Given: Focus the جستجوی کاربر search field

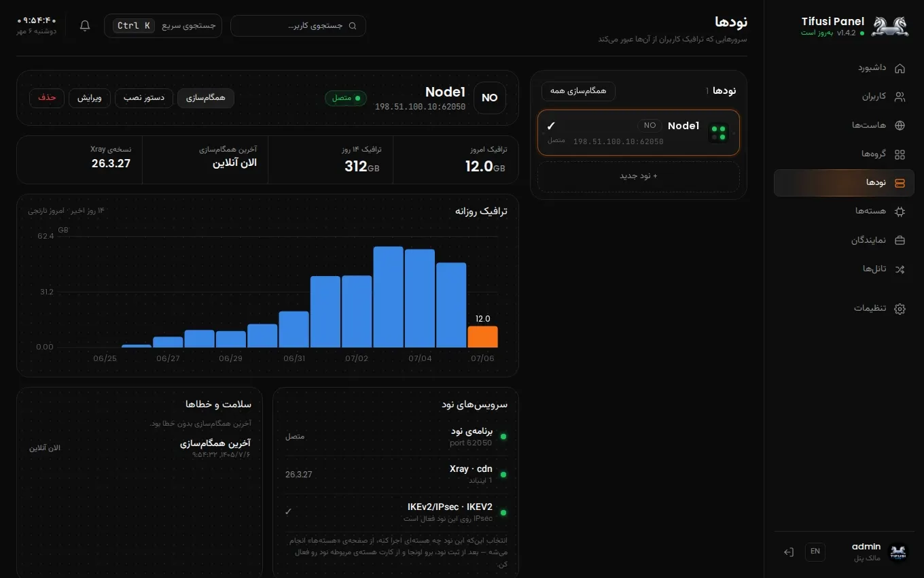Looking at the screenshot, I should [x=298, y=26].
